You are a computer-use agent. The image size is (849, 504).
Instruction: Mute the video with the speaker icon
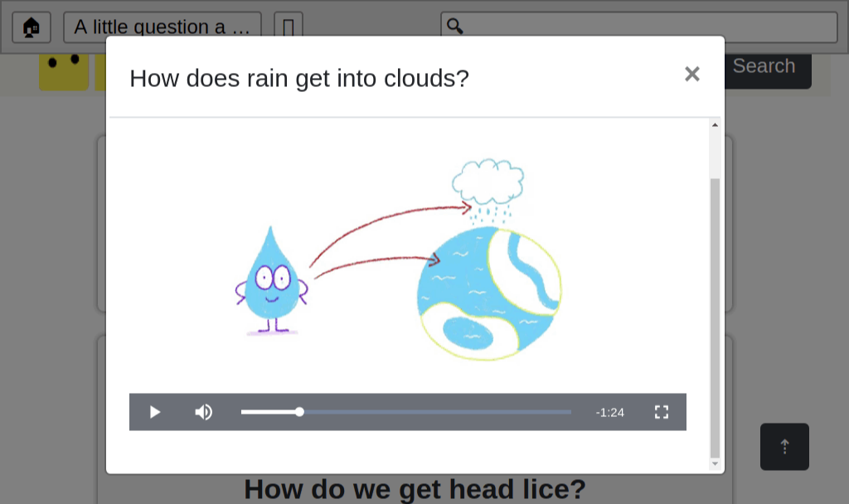tap(203, 412)
